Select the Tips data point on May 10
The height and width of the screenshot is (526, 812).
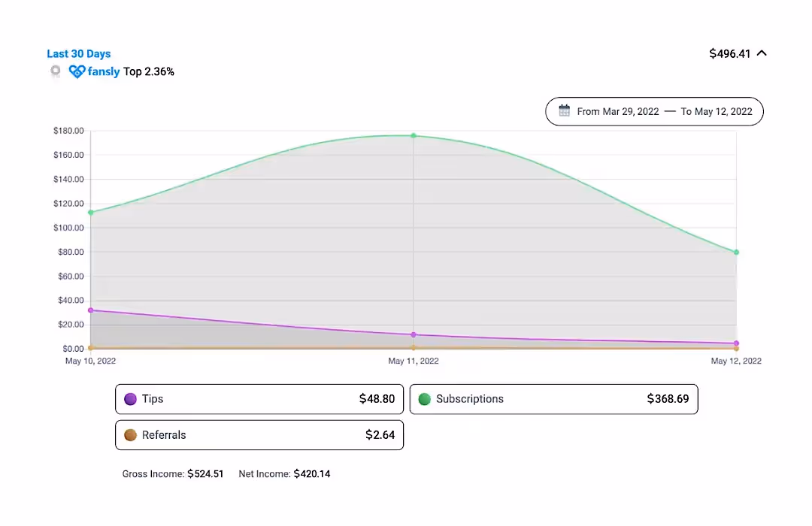click(91, 310)
